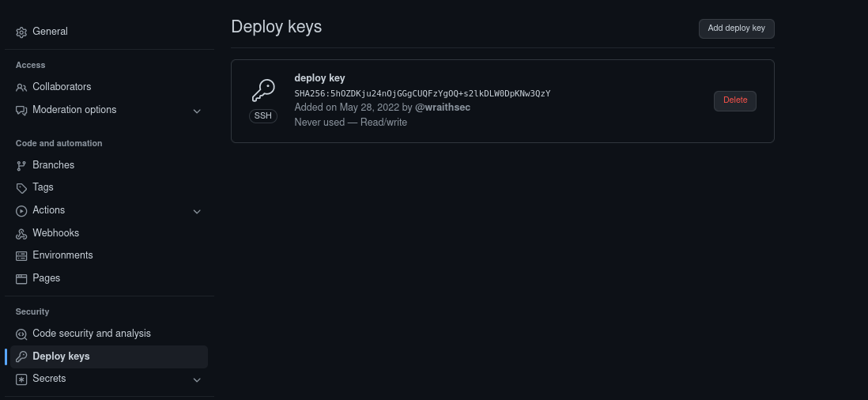Click the Tags label icon
The width and height of the screenshot is (868, 400).
click(21, 188)
